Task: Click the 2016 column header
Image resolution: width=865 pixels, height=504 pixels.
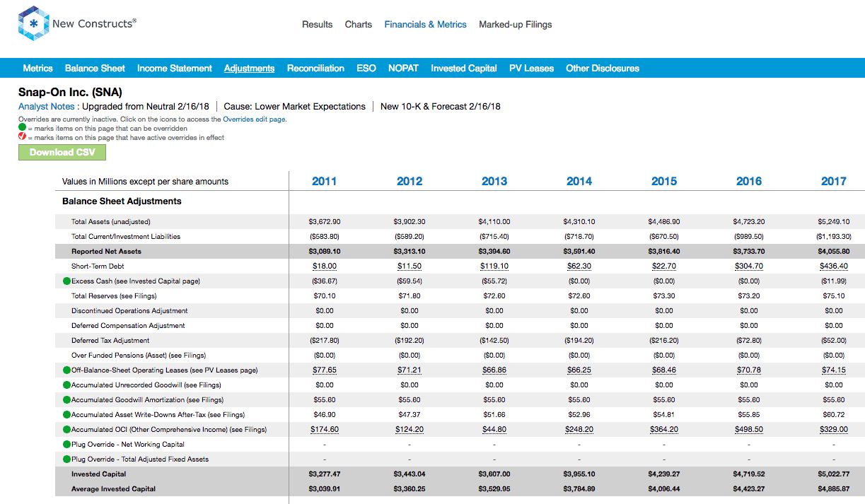Action: pyautogui.click(x=749, y=182)
